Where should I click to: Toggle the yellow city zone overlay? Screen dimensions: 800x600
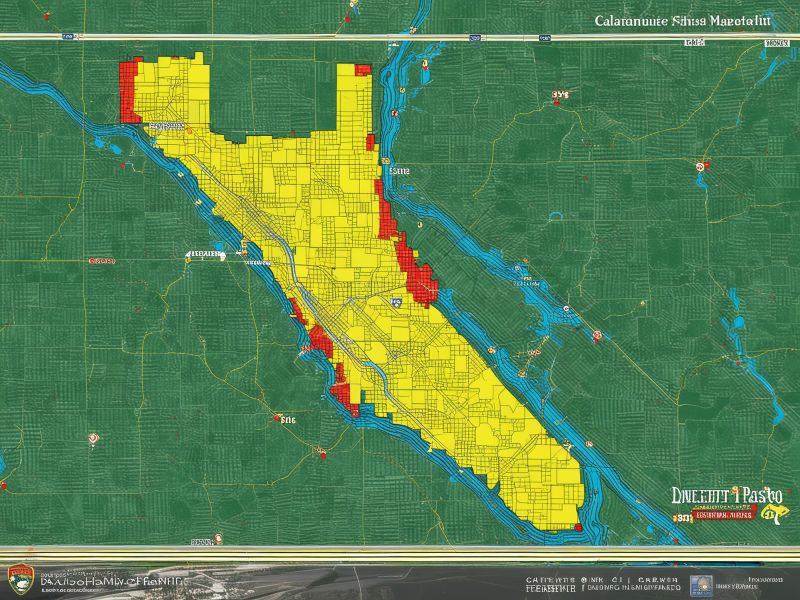300,250
